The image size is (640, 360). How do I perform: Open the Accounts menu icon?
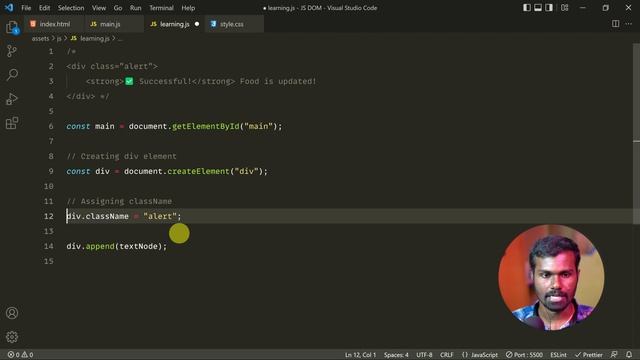point(12,313)
